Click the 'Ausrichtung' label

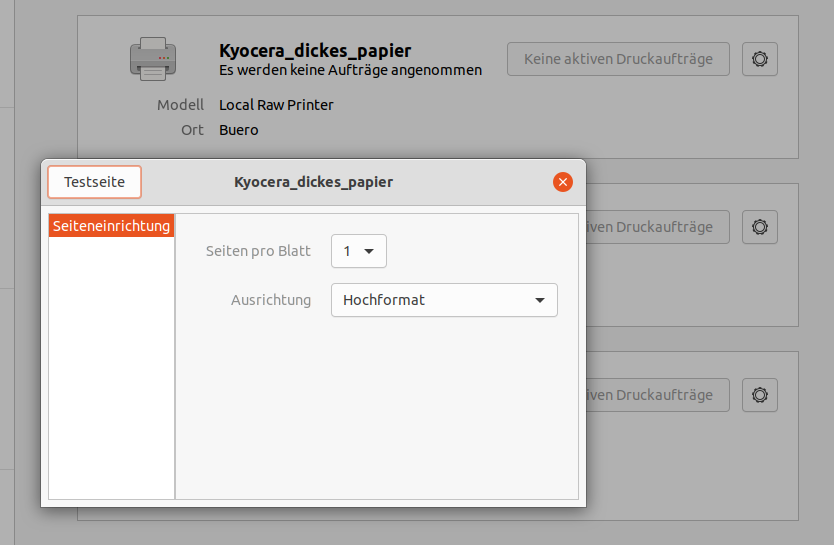[271, 300]
